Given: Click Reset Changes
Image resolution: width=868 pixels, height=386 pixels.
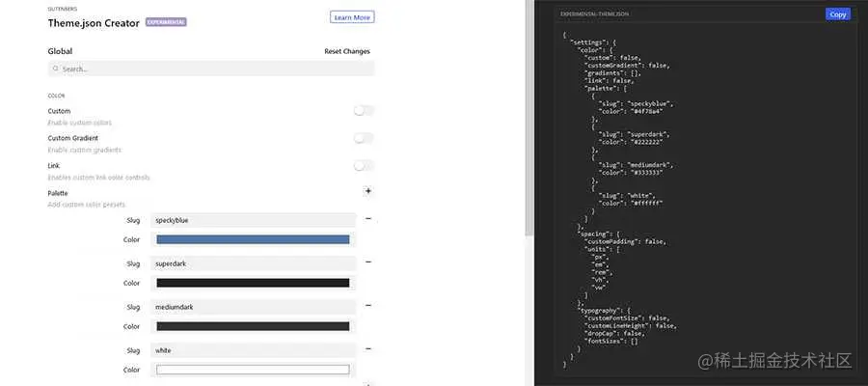Looking at the screenshot, I should 347,51.
